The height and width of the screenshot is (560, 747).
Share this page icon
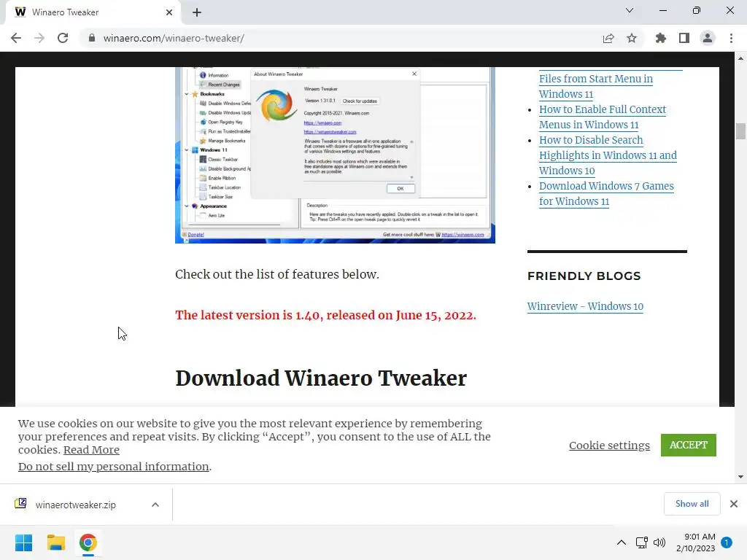point(608,38)
